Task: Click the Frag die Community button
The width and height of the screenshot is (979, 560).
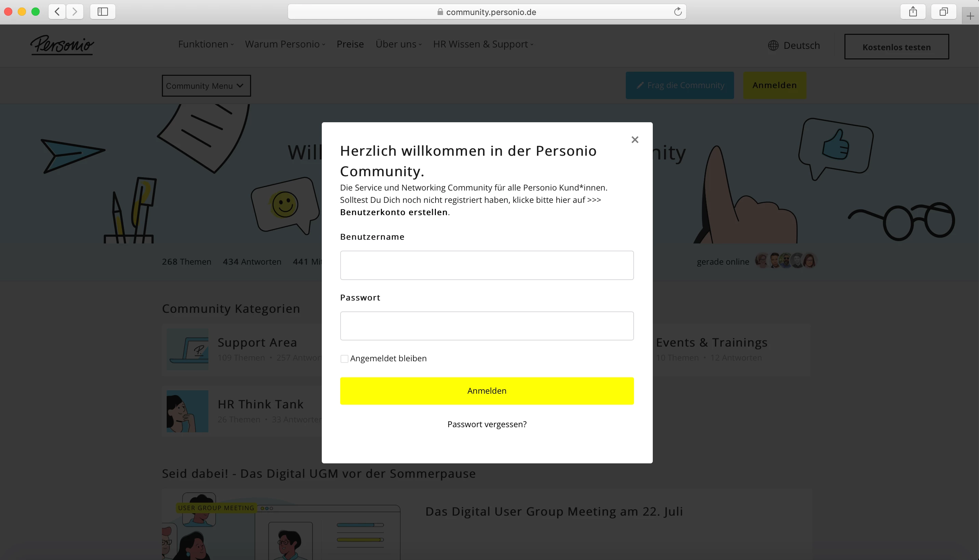Action: coord(680,85)
